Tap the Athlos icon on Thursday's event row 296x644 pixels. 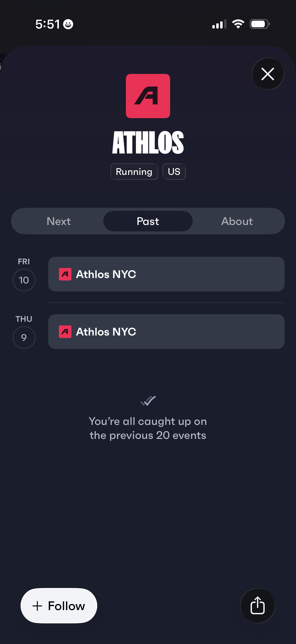click(65, 332)
